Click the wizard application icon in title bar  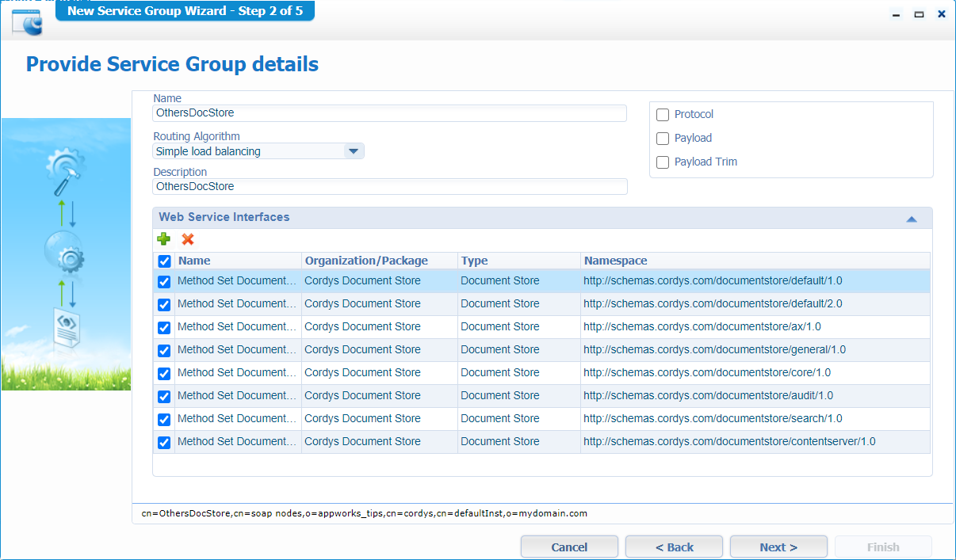click(x=27, y=22)
